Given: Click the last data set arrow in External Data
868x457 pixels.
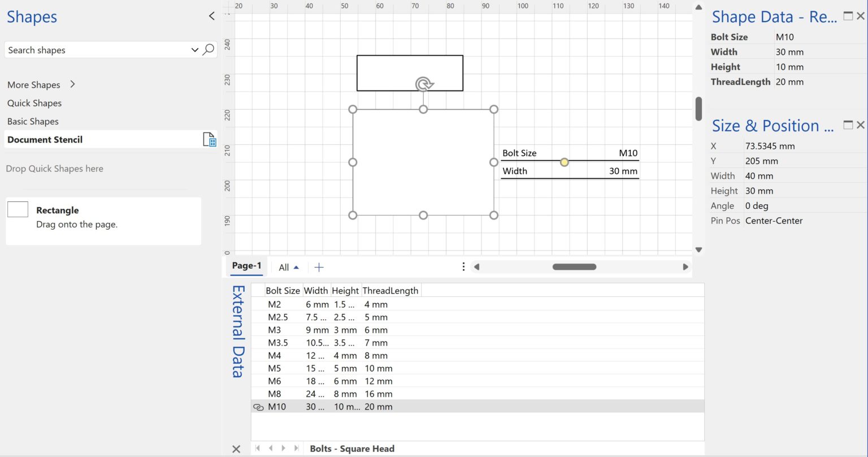Looking at the screenshot, I should [297, 448].
